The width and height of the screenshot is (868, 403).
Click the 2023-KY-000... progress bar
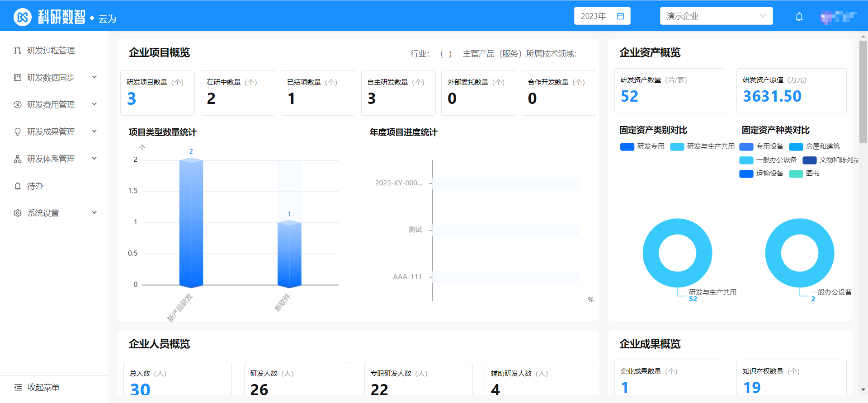(505, 183)
